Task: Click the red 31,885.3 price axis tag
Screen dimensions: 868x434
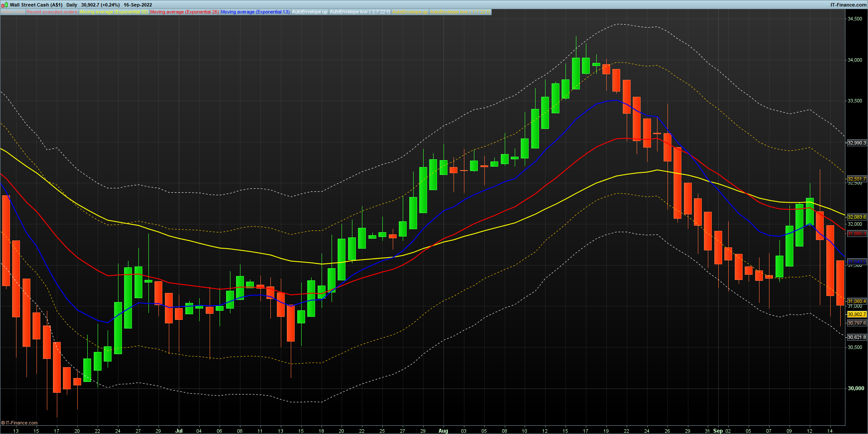Action: pyautogui.click(x=857, y=233)
